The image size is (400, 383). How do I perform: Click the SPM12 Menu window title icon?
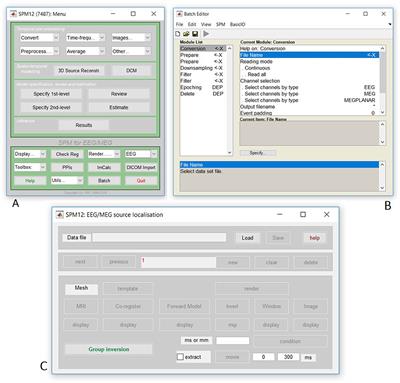(13, 14)
